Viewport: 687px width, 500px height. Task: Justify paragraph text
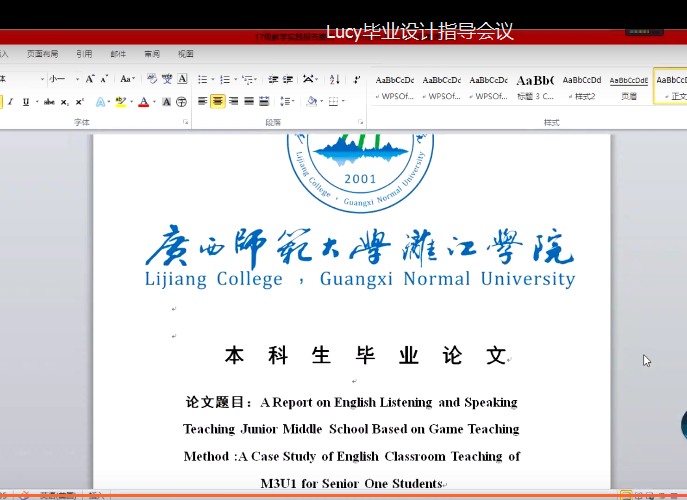249,101
